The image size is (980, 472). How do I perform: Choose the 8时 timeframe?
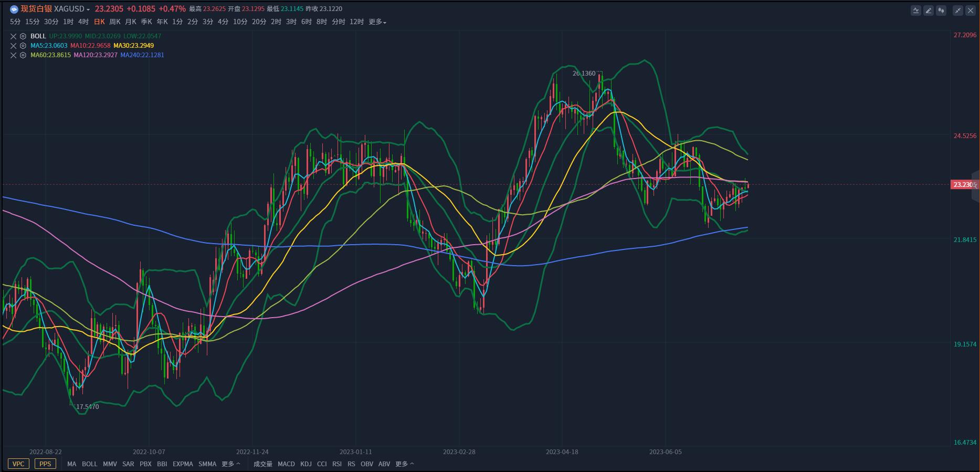(x=322, y=22)
